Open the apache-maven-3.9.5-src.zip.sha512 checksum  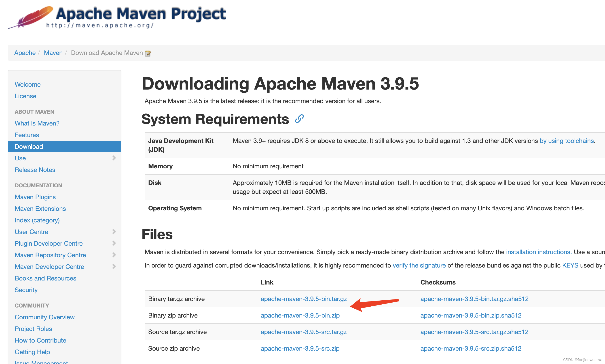(x=470, y=348)
